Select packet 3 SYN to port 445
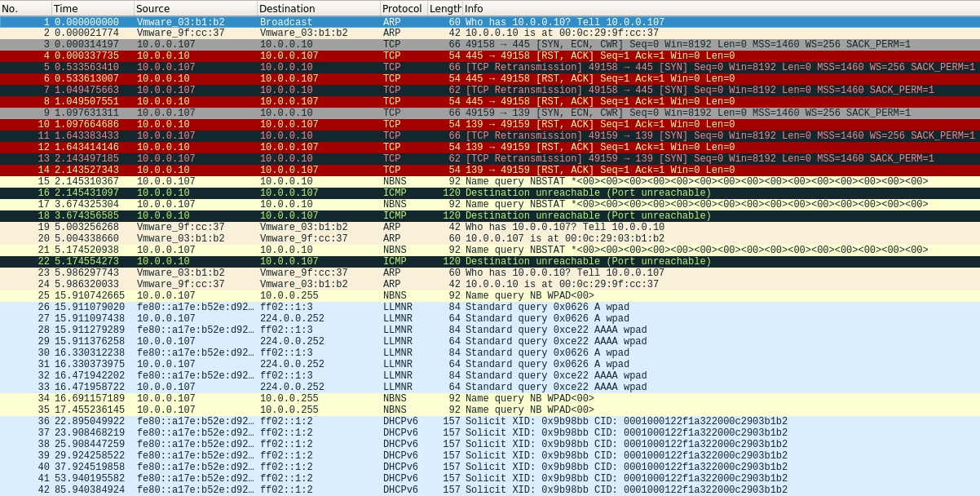This screenshot has height=496, width=980. [490, 45]
